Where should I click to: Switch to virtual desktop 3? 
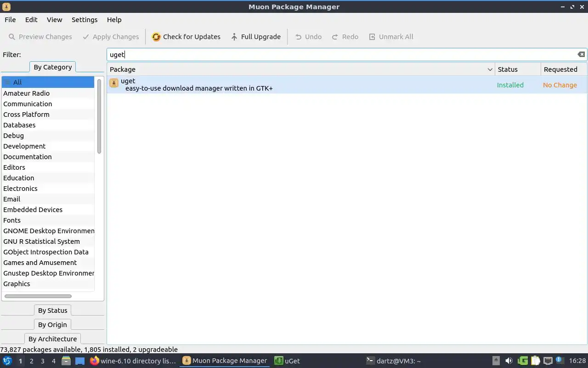pyautogui.click(x=43, y=361)
